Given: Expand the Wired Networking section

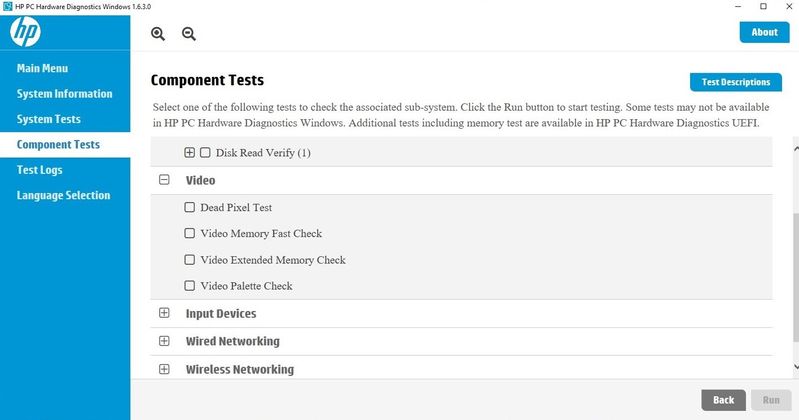Looking at the screenshot, I should [x=164, y=340].
